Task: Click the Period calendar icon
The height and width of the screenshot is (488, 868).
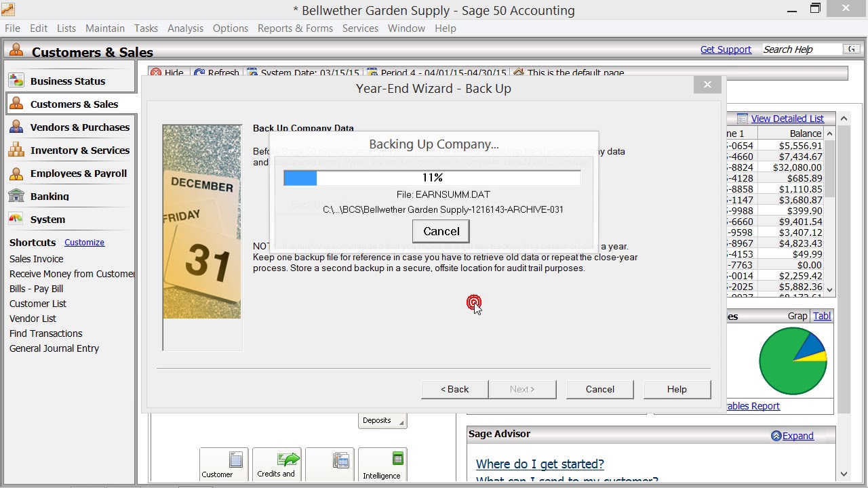Action: [372, 73]
